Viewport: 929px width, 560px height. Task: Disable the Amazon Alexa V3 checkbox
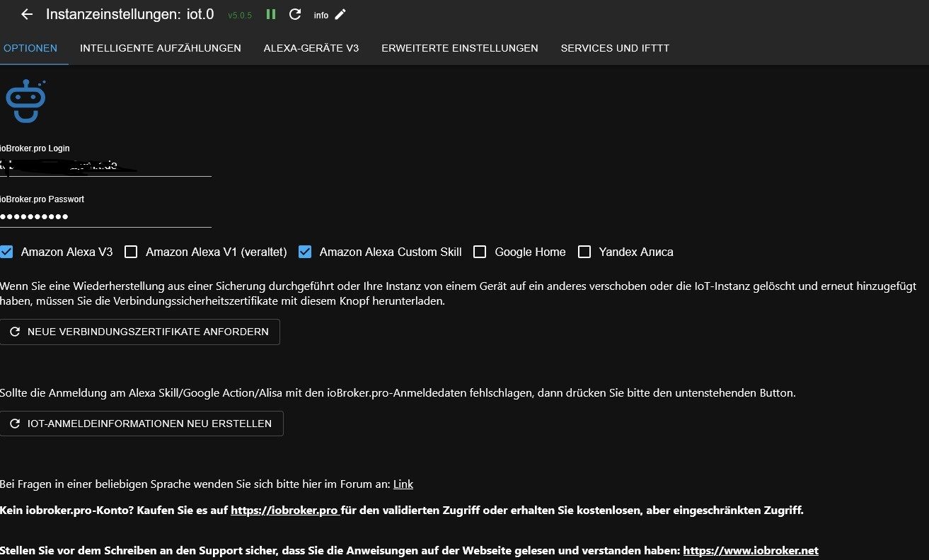point(7,252)
